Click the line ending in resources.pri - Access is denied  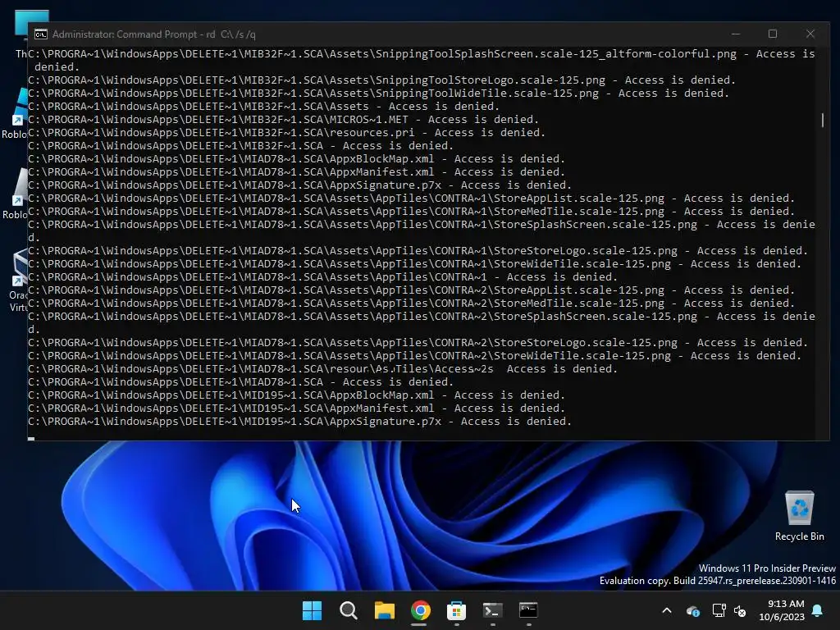(x=286, y=132)
